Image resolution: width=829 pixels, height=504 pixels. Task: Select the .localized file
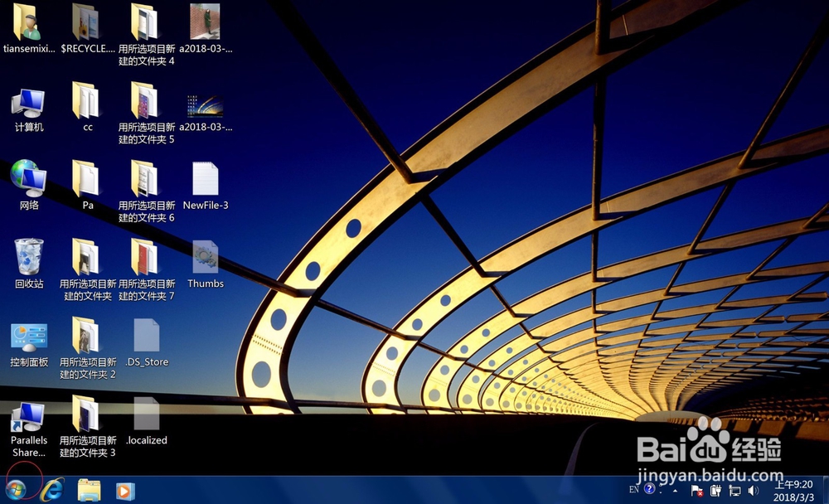pyautogui.click(x=146, y=414)
